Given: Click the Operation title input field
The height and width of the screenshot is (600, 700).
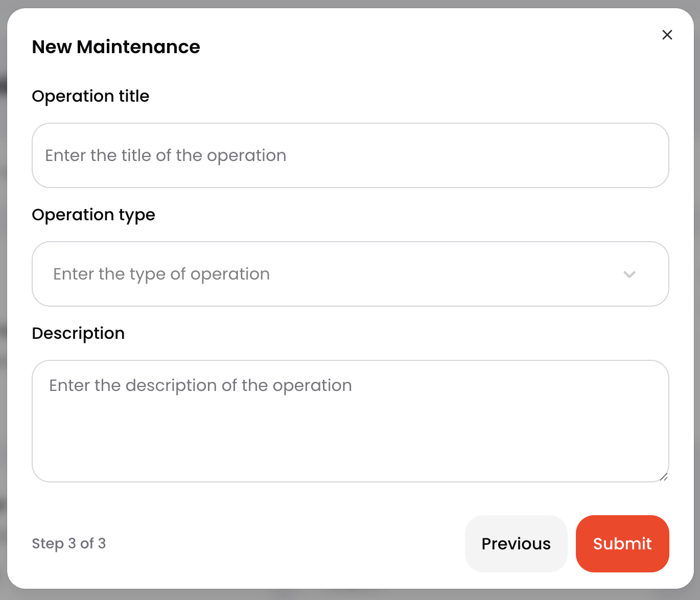Looking at the screenshot, I should (x=350, y=155).
